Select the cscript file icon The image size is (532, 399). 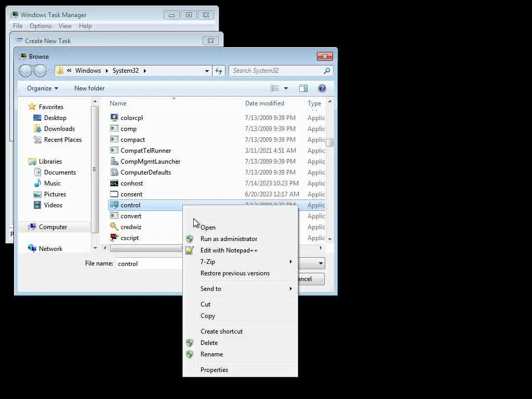(114, 237)
